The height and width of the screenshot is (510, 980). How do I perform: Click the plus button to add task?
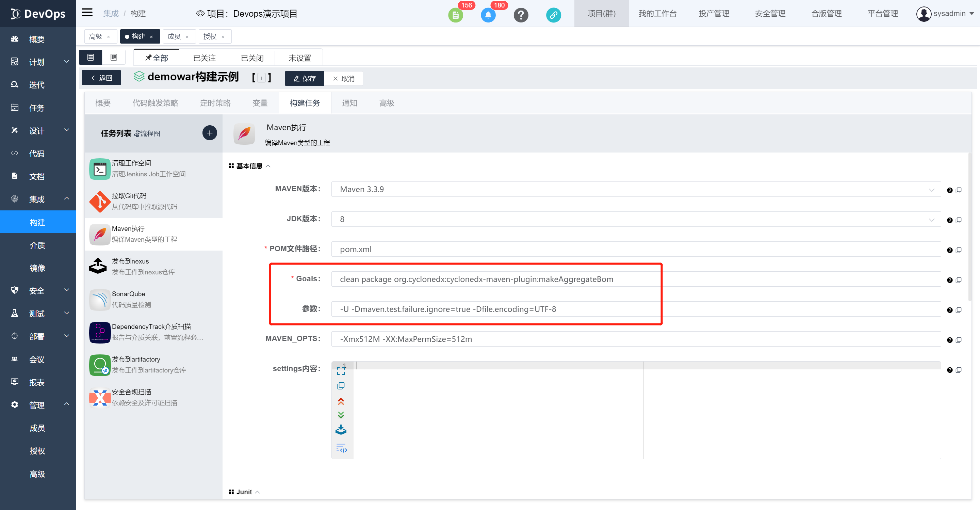209,133
